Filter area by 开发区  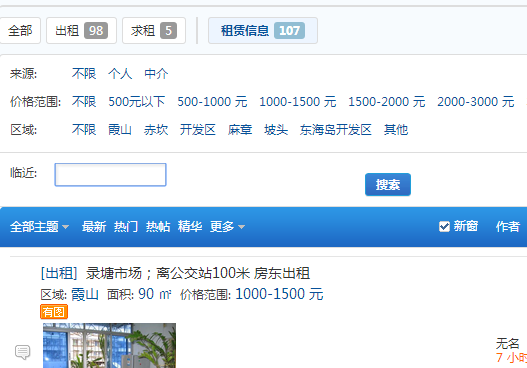[198, 130]
